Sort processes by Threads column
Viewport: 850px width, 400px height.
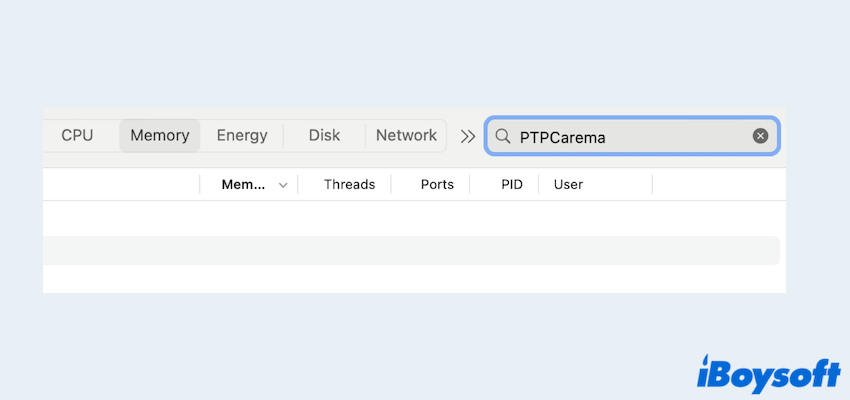[x=349, y=184]
